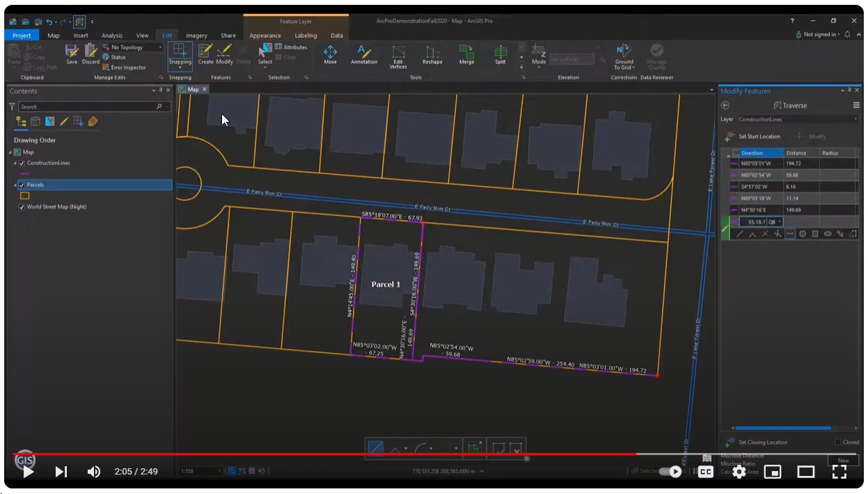Click List By Labeling icon in Contents

point(93,121)
